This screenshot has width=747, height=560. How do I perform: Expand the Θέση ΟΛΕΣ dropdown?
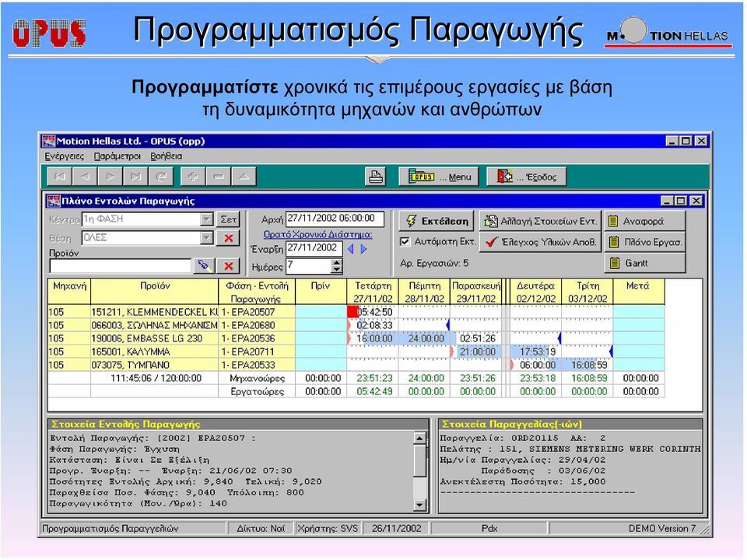tap(206, 238)
